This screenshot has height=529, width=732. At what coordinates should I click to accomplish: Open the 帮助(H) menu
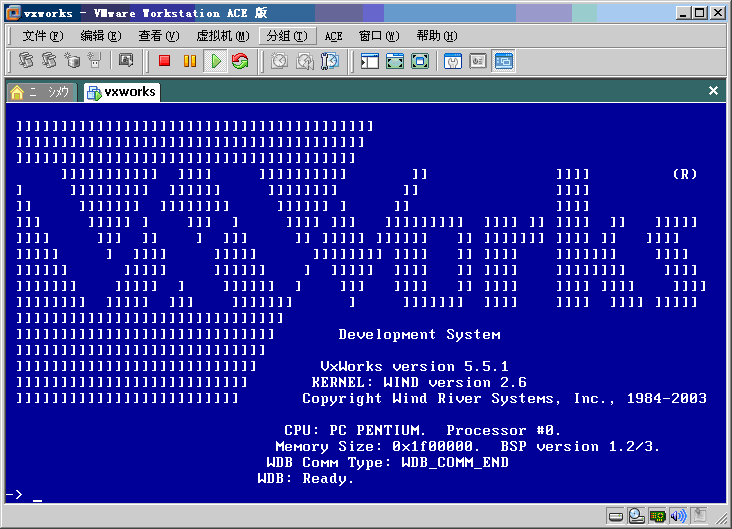click(437, 36)
